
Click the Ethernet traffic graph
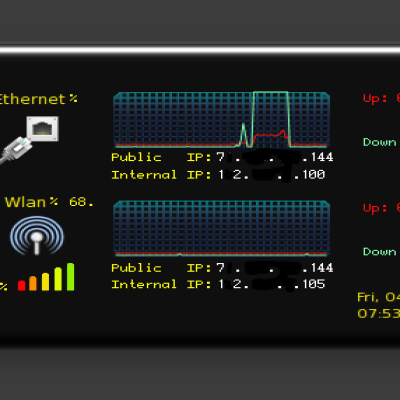coord(222,120)
